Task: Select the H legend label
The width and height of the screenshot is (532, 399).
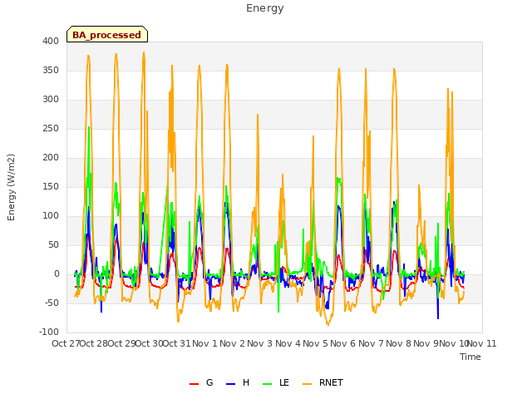Action: [246, 382]
